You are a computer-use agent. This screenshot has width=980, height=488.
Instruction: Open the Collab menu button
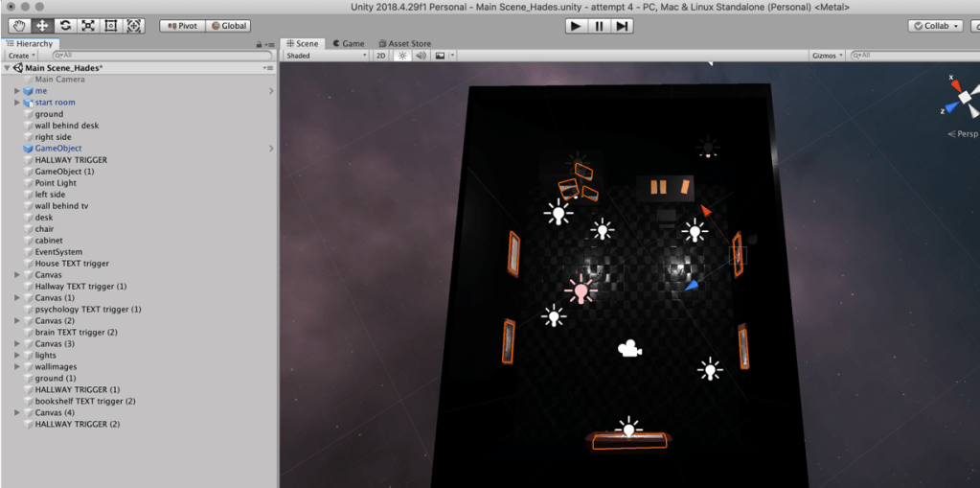[x=935, y=26]
